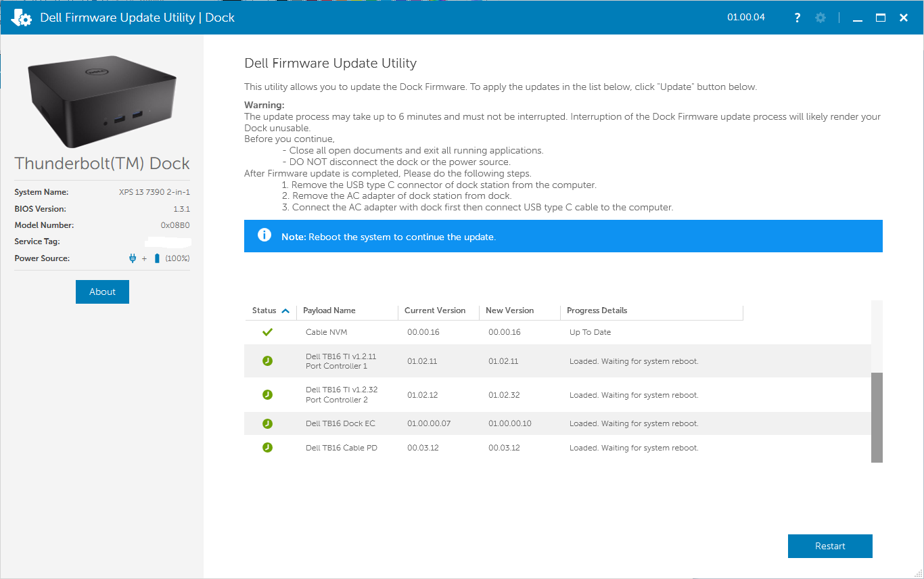Click the Up To Date progress text
The height and width of the screenshot is (579, 924).
[x=591, y=332]
